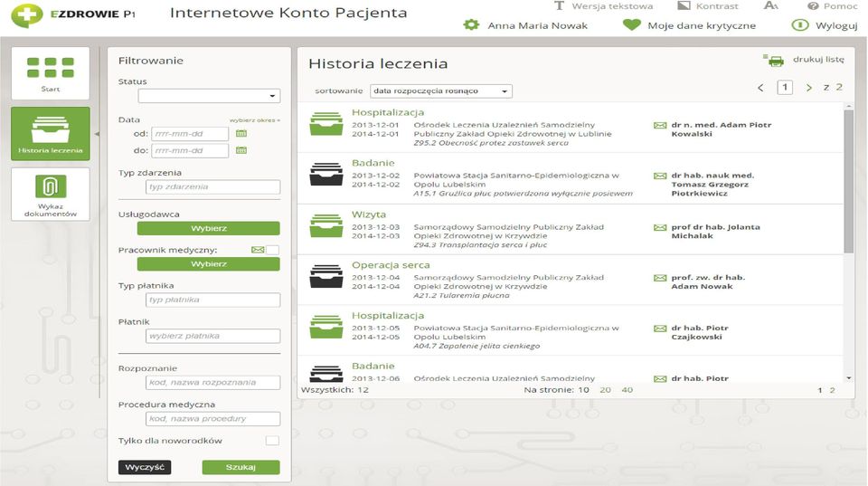The width and height of the screenshot is (868, 486).
Task: Click the text Wszystkich: 12
Action: (x=335, y=390)
